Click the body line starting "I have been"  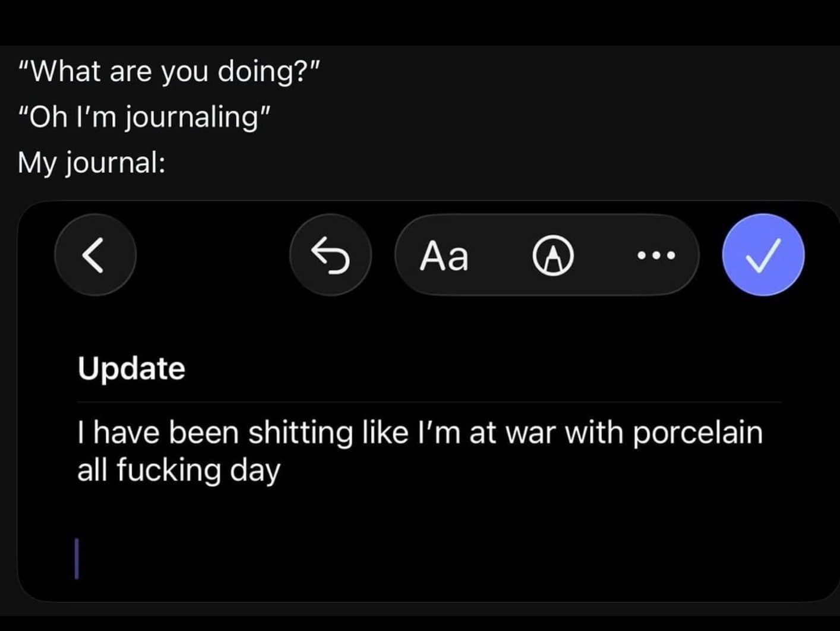click(x=419, y=432)
